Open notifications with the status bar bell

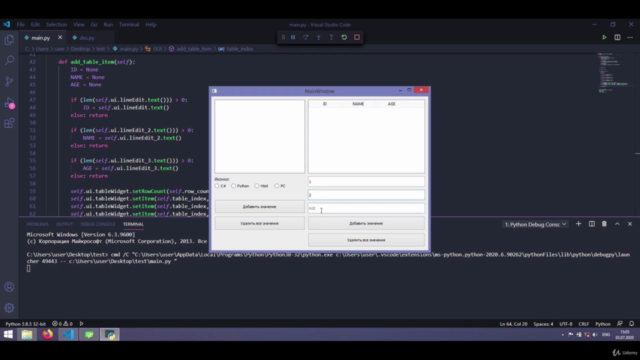pos(631,324)
